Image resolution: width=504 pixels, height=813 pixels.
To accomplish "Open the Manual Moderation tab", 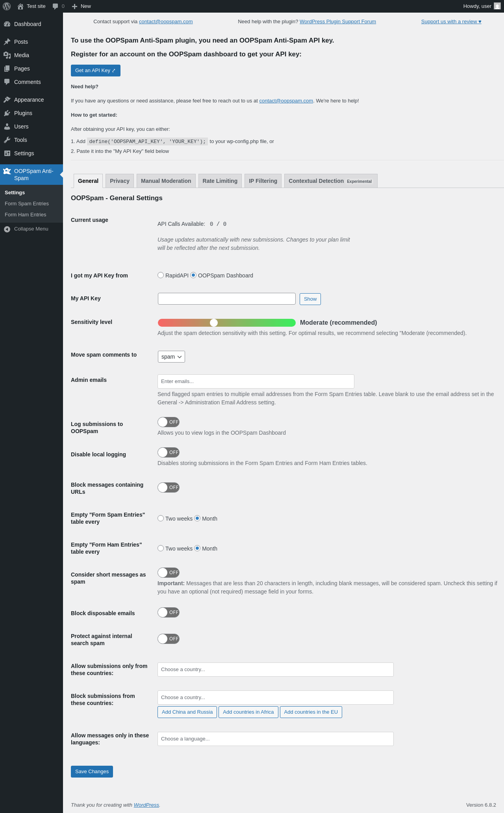I will 166,181.
